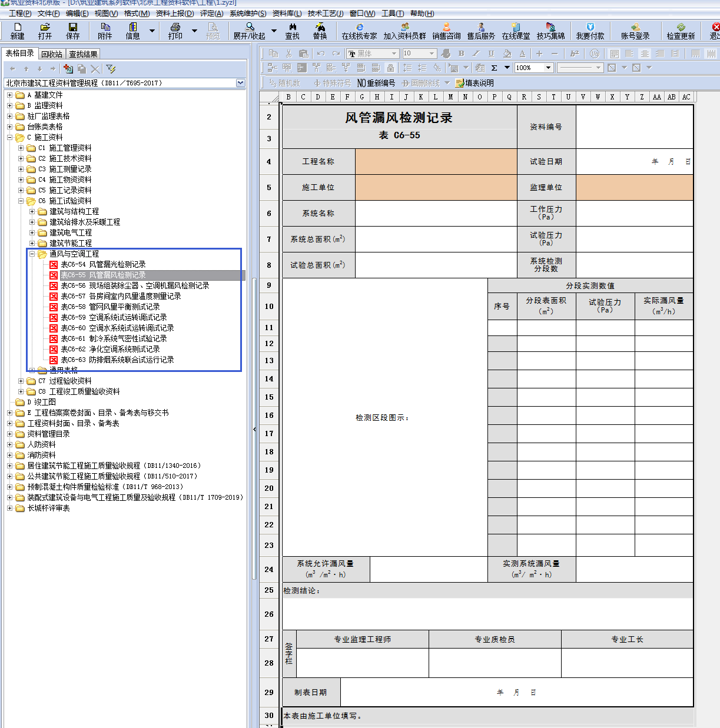Select 表C6-60 空调水系统试运转调试记录
This screenshot has width=720, height=728.
point(117,328)
